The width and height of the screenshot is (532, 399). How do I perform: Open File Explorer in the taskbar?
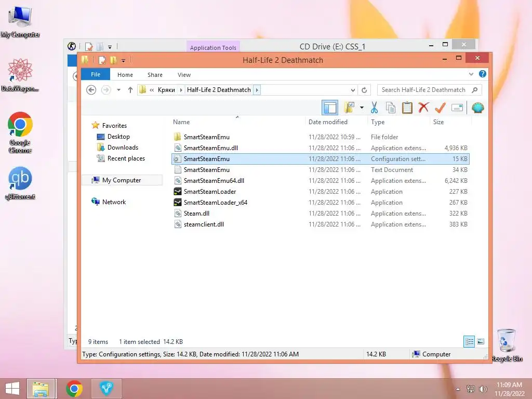(x=41, y=389)
